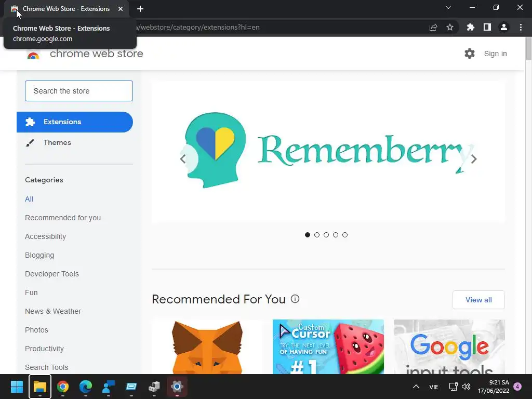
Task: Open the Chrome gear settings app on the taskbar
Action: (x=177, y=387)
